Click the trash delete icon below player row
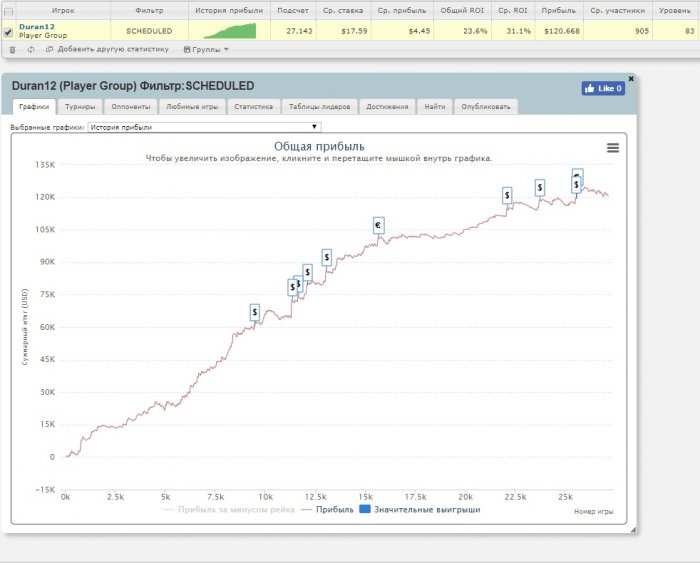The height and width of the screenshot is (563, 700). tap(12, 49)
